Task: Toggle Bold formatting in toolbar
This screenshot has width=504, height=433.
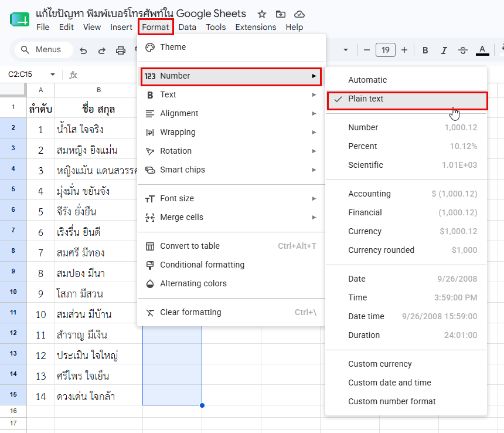Action: pyautogui.click(x=425, y=50)
